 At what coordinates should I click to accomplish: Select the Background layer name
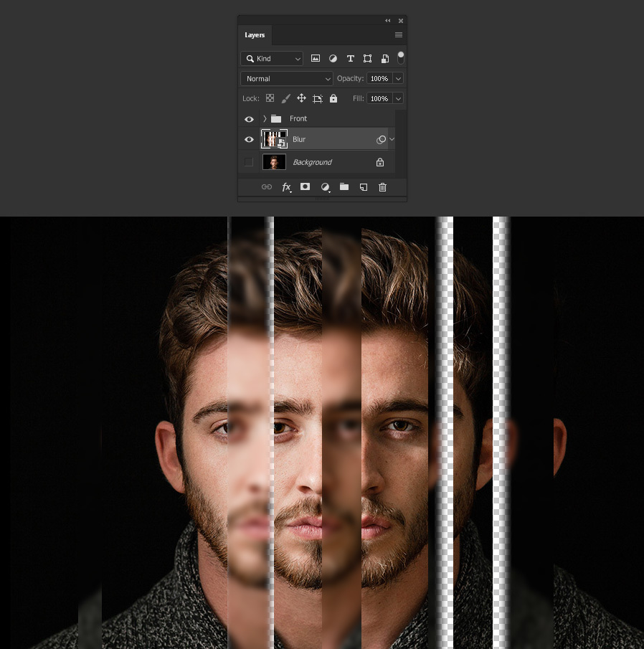click(313, 162)
